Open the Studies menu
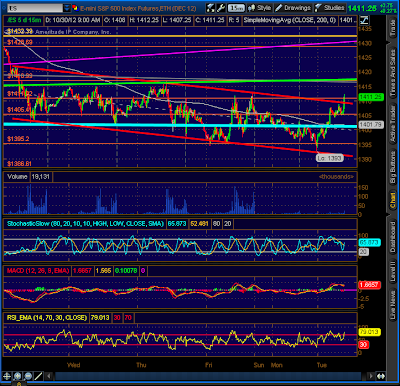The height and width of the screenshot is (386, 400). click(330, 8)
